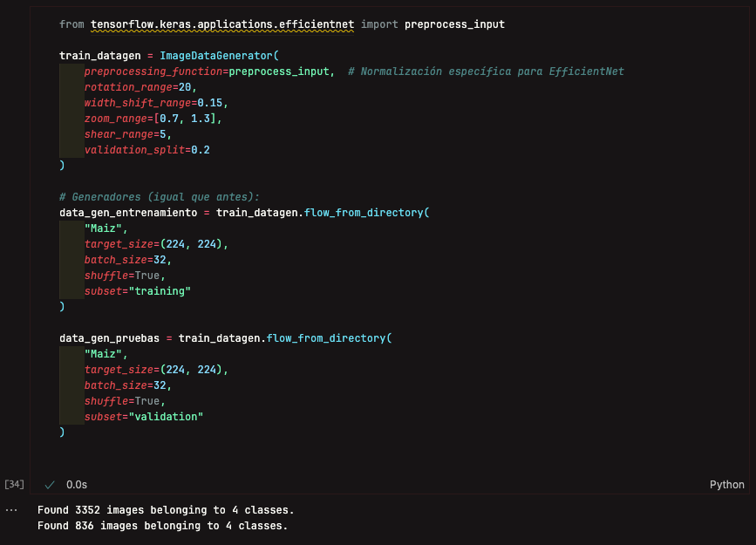Click the 0.0s execution time indicator
The width and height of the screenshot is (756, 545).
point(77,485)
